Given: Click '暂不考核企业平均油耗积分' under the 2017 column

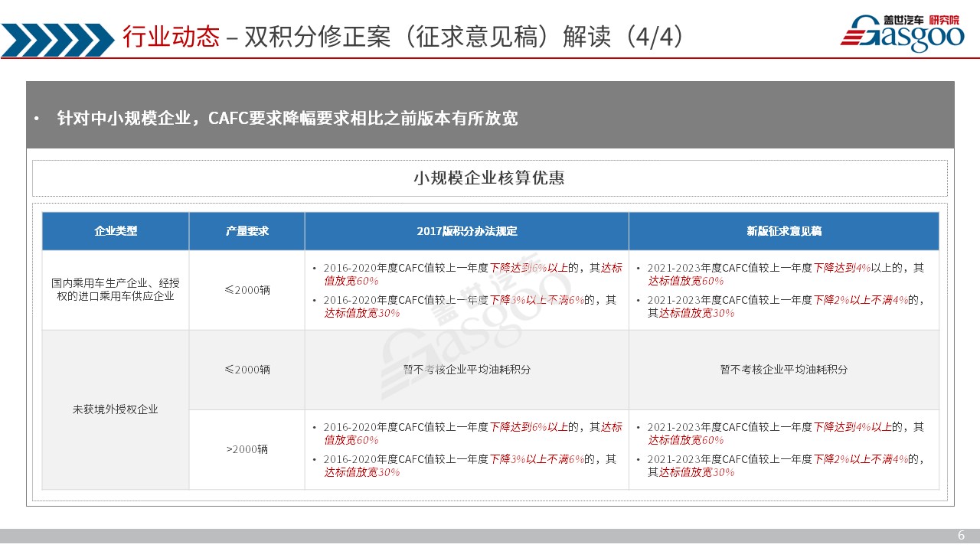Looking at the screenshot, I should pyautogui.click(x=467, y=370).
